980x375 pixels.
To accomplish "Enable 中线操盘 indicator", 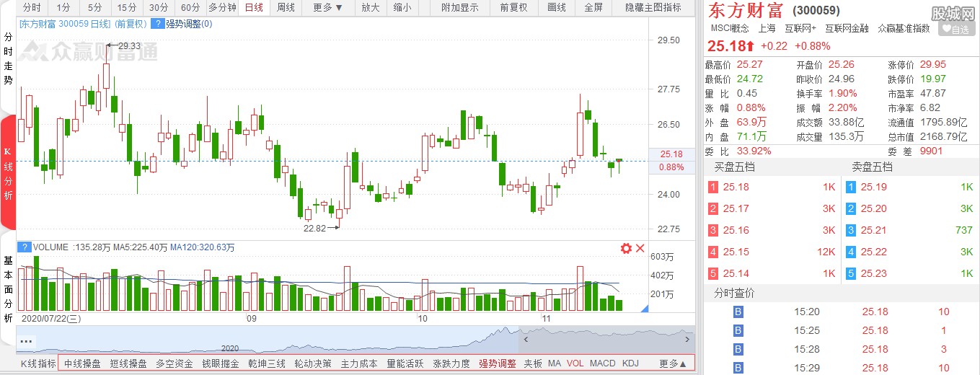I will [82, 363].
